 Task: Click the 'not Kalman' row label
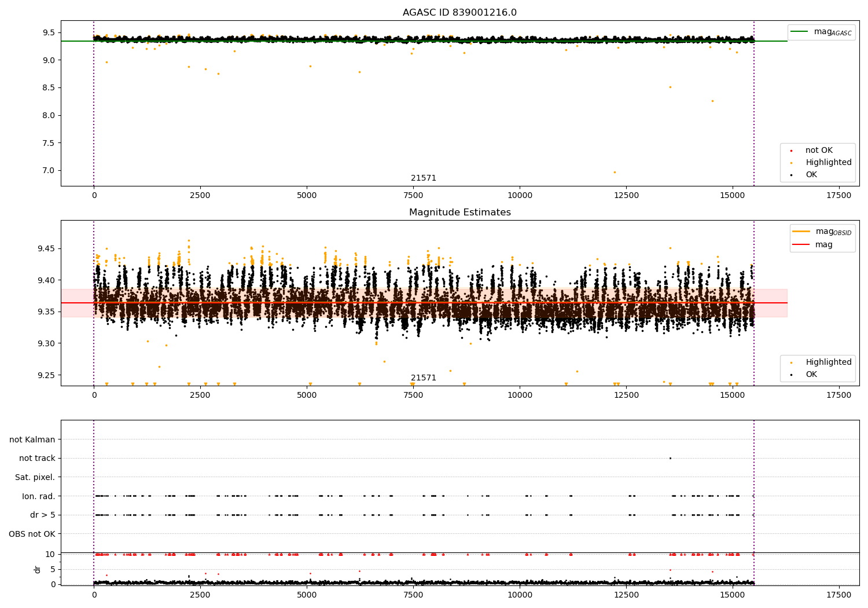tap(32, 440)
